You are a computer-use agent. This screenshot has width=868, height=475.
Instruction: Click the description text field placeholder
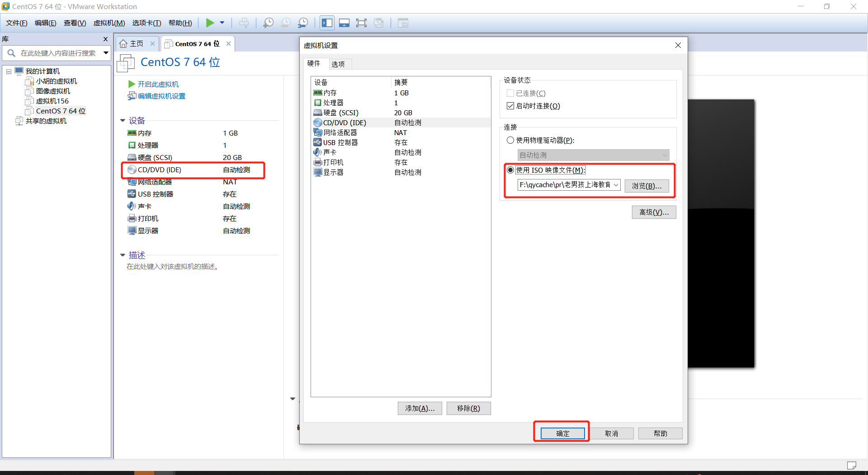click(173, 267)
